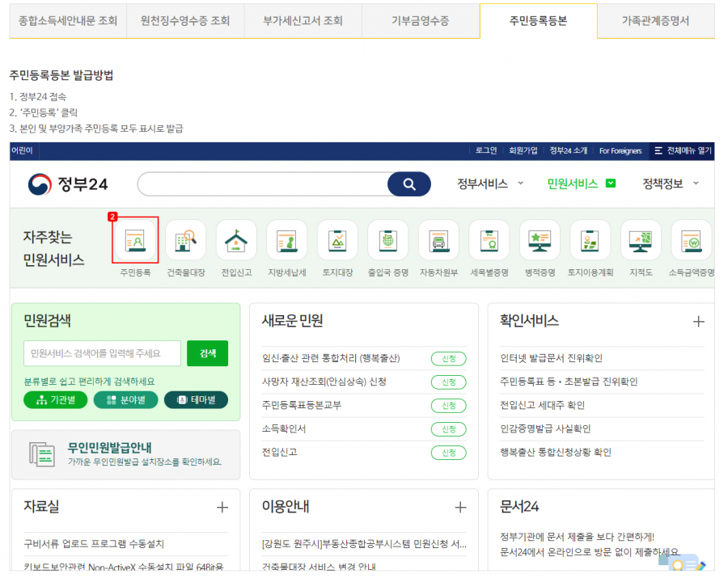
Task: Open the 문서24 panel heading
Action: point(519,507)
